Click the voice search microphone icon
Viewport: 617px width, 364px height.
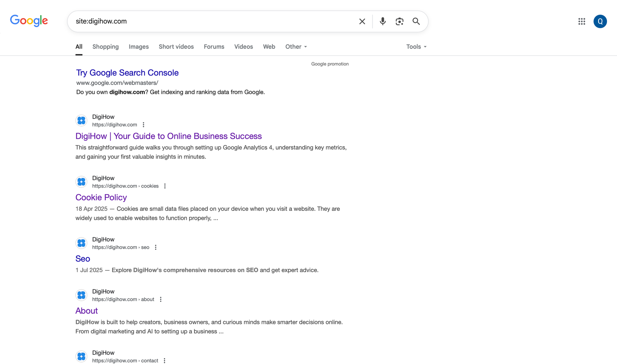point(382,21)
